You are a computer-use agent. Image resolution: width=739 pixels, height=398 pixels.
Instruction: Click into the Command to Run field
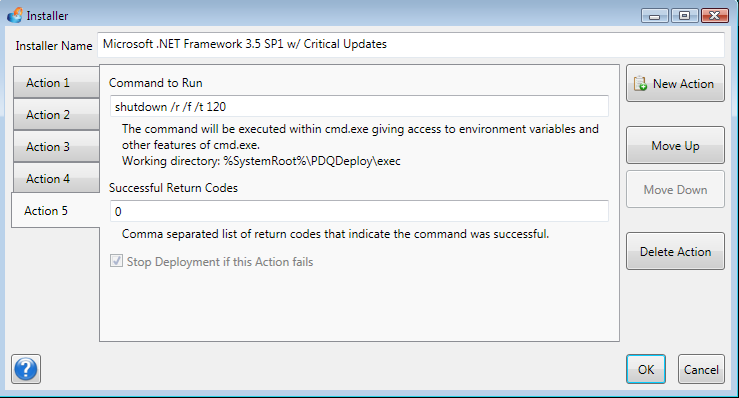pyautogui.click(x=359, y=106)
